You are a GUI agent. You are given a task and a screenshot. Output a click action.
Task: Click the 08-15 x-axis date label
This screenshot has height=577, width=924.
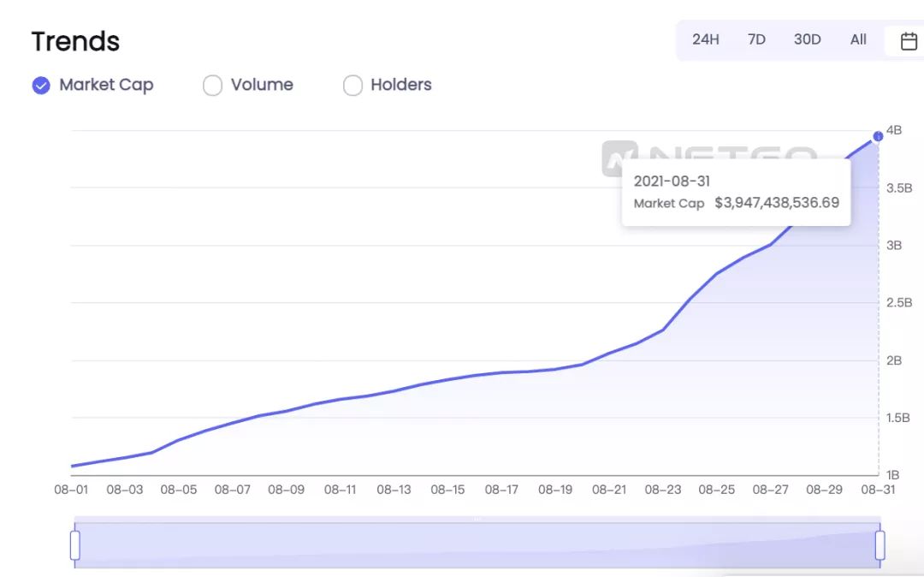coord(447,489)
